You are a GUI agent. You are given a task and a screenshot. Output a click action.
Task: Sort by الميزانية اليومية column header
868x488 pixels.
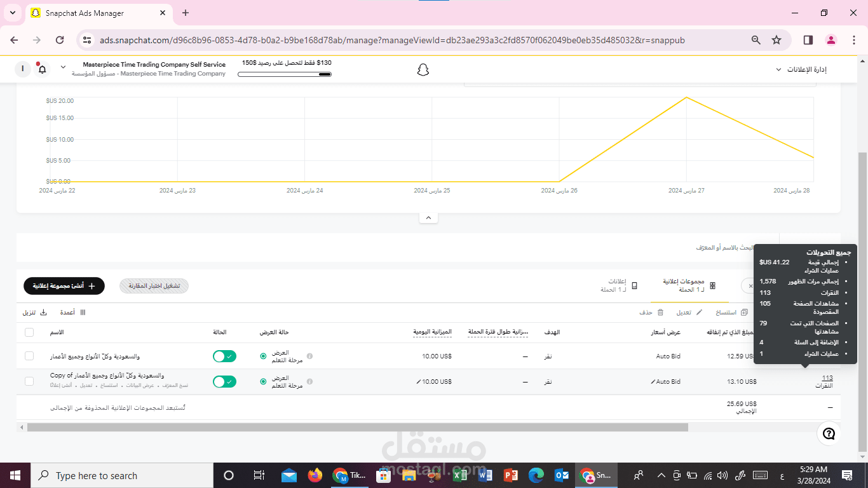tap(432, 332)
